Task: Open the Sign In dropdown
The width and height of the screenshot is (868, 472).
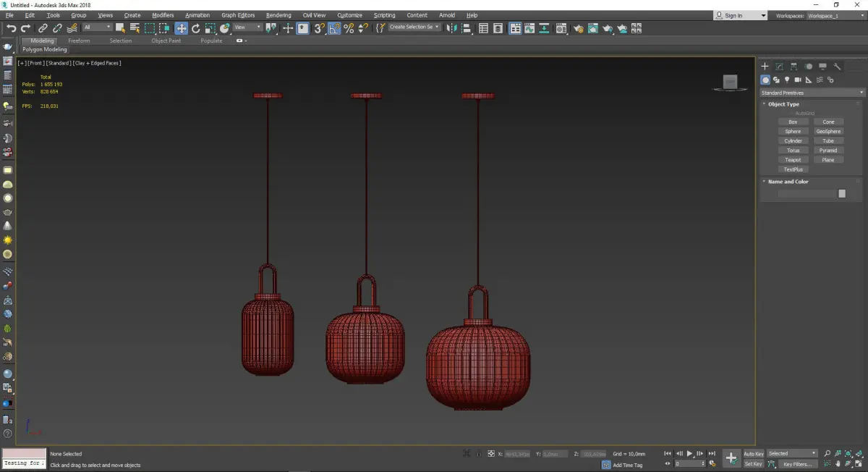Action: pos(741,15)
